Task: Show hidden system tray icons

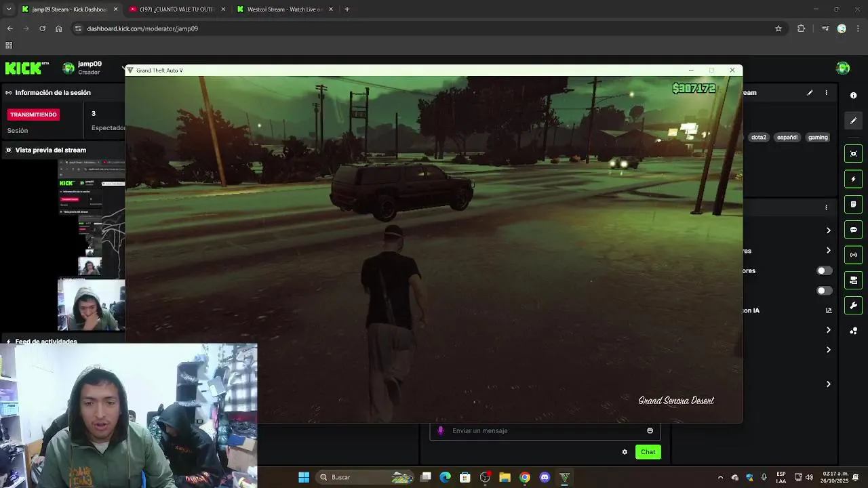Action: pyautogui.click(x=720, y=477)
